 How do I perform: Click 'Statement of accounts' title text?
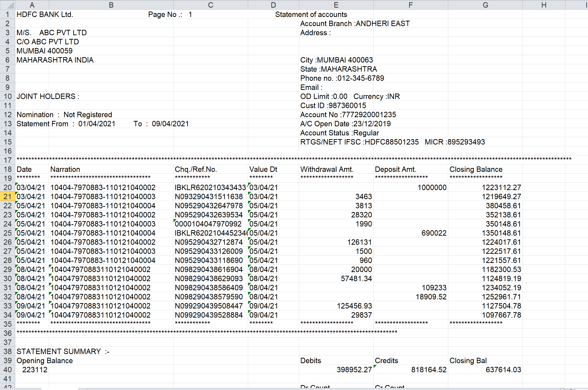(311, 15)
